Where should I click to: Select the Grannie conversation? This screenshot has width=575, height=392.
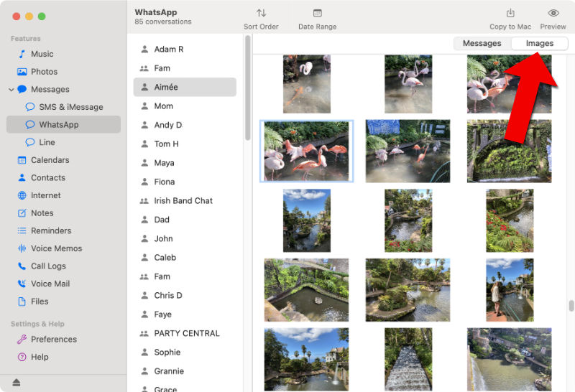[185, 371]
